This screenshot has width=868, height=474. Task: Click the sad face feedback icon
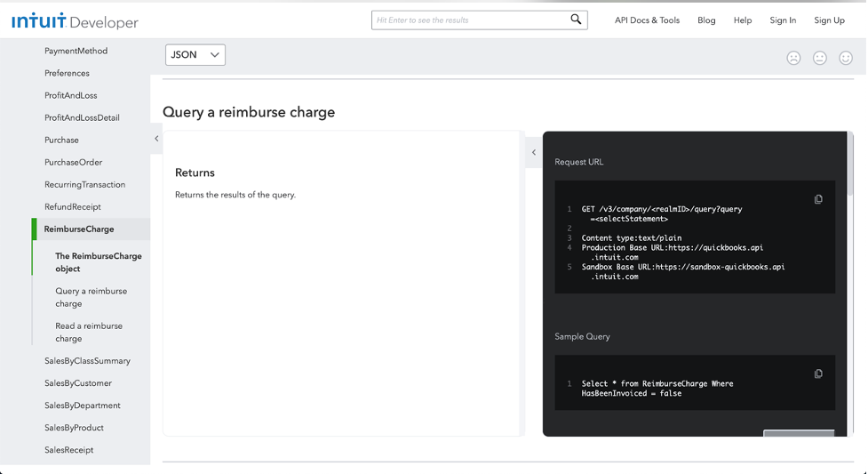click(x=793, y=58)
